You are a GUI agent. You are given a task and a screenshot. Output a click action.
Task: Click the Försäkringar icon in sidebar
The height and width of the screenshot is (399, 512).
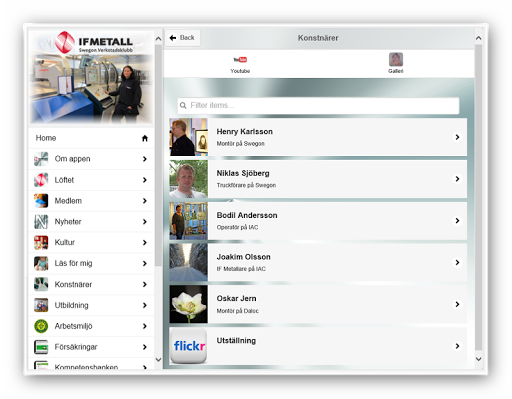(x=41, y=347)
